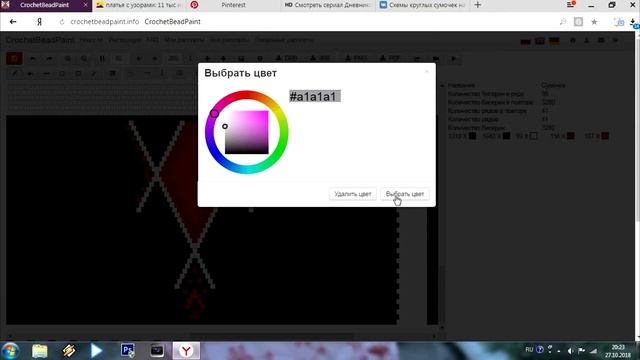This screenshot has height=360, width=640.
Task: Click the search icon in the address bar
Action: (x=563, y=22)
